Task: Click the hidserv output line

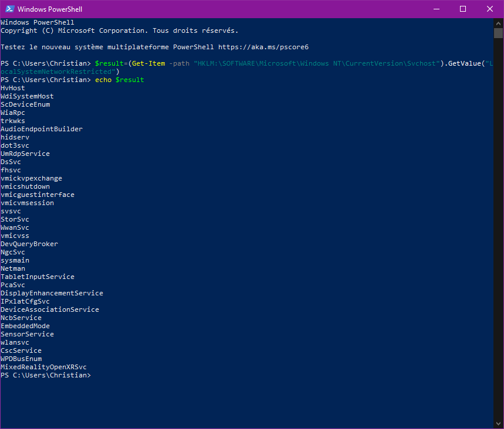Action: coord(15,137)
